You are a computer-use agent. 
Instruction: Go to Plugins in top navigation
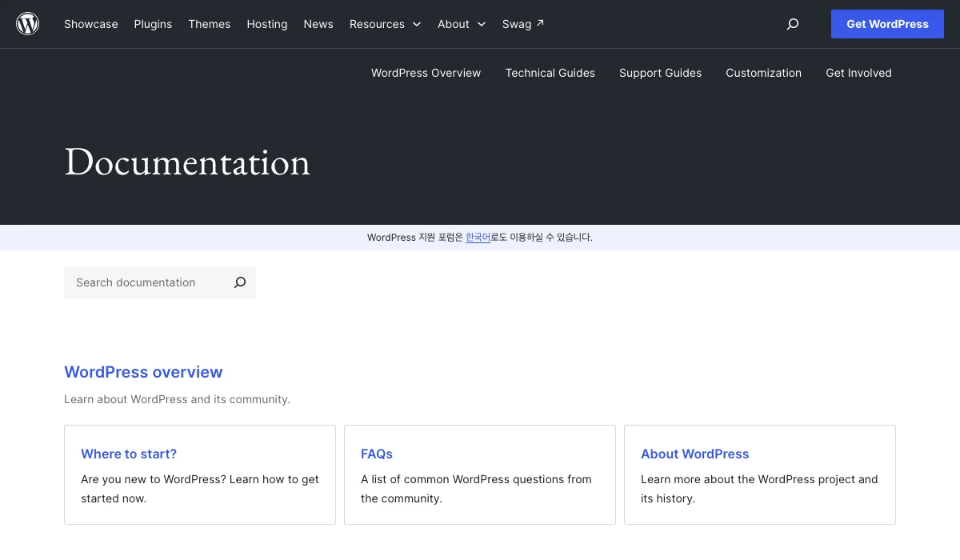point(153,24)
